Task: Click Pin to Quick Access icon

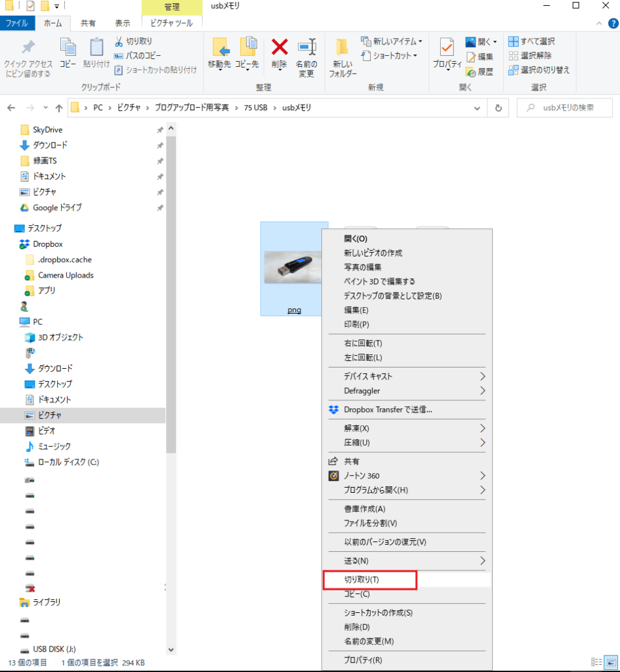Action: click(x=28, y=47)
